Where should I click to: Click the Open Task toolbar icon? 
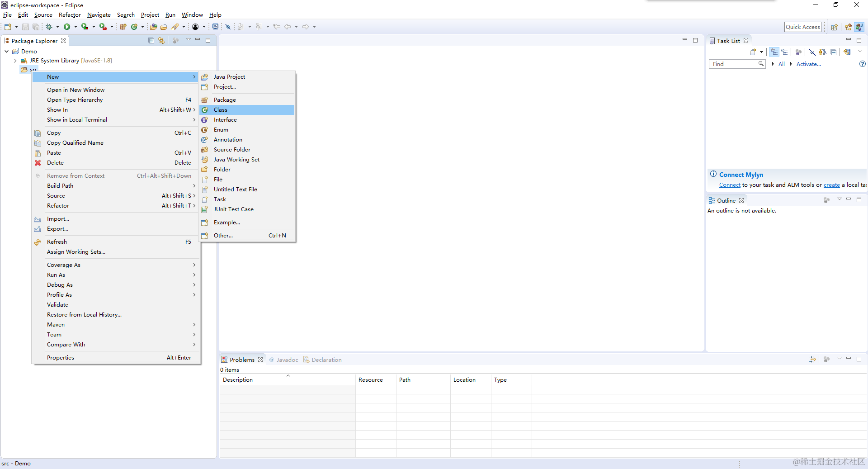tap(164, 27)
